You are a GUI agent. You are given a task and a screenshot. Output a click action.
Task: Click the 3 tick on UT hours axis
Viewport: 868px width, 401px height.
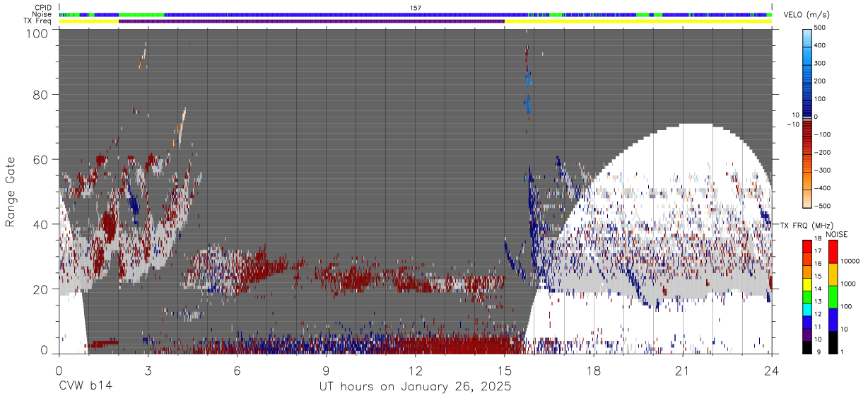point(148,370)
